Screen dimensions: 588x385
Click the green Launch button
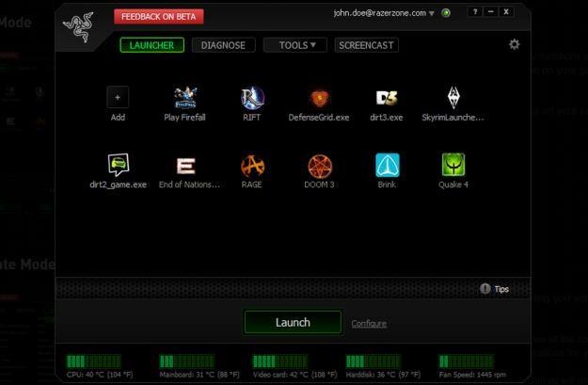tap(293, 322)
